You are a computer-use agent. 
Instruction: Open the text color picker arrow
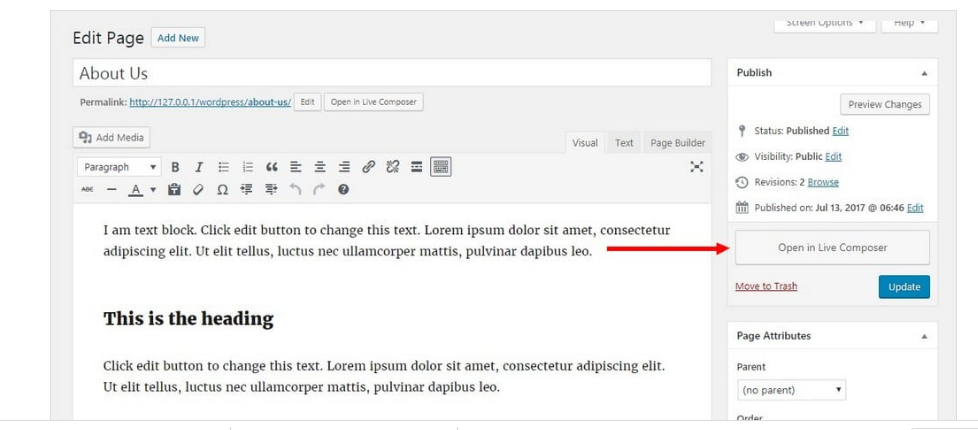click(153, 189)
